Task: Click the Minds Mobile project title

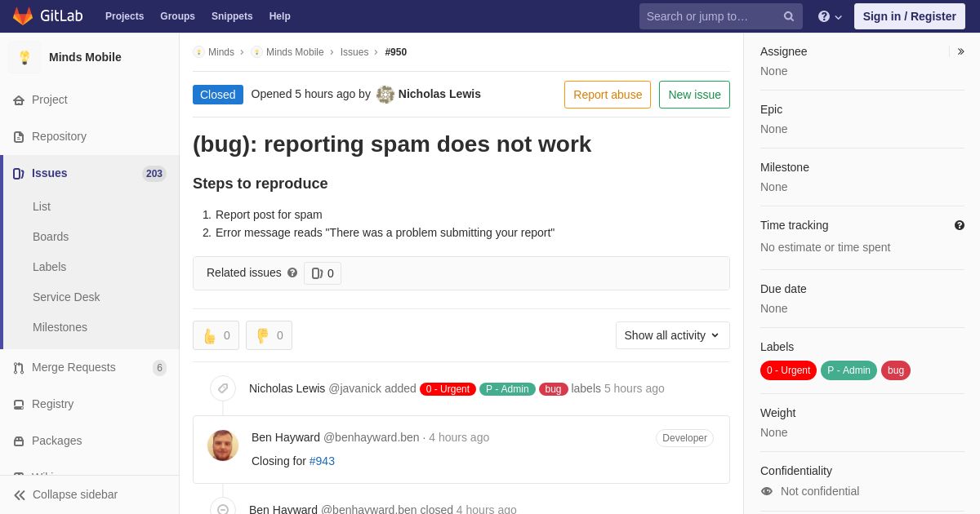Action: (85, 57)
